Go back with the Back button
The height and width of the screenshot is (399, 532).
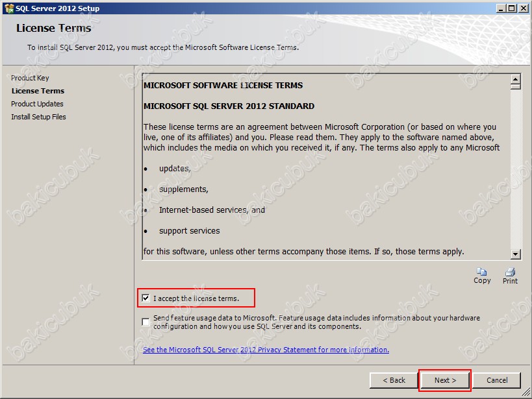pos(394,380)
